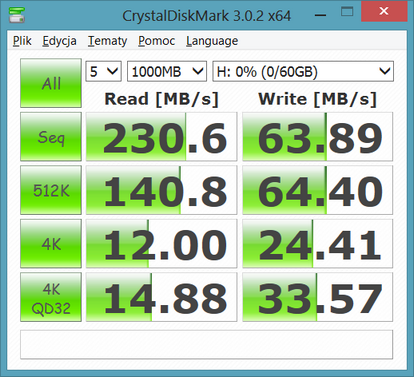Open the Language menu
Image resolution: width=414 pixels, height=377 pixels.
(212, 41)
